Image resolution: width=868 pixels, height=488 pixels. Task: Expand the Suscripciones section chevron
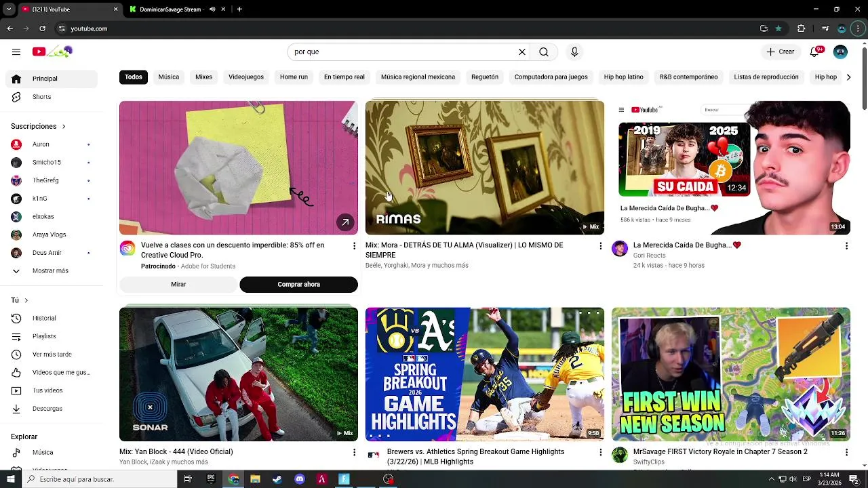point(64,126)
